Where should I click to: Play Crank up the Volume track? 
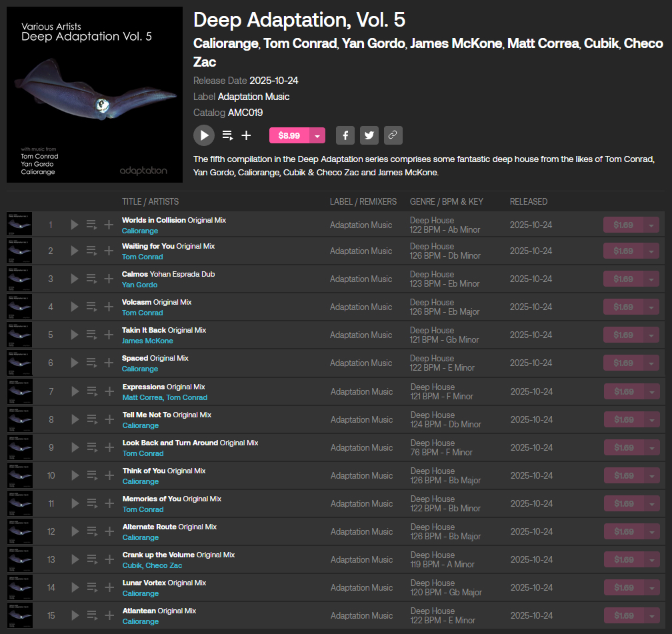pyautogui.click(x=75, y=559)
